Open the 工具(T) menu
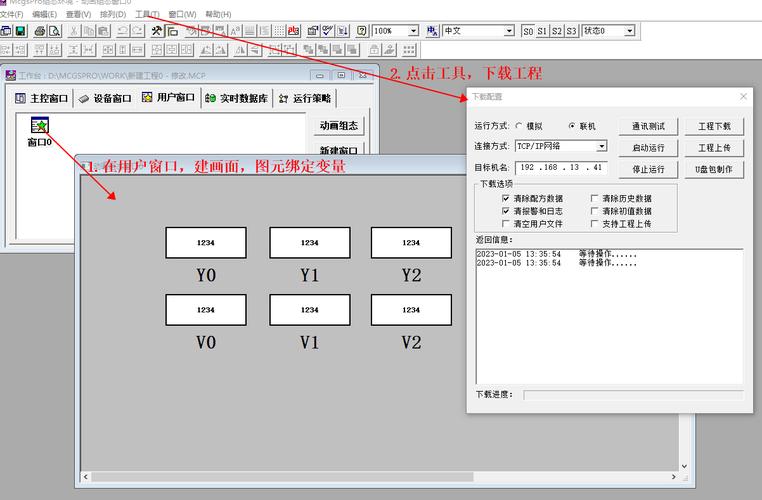Screen dimensions: 762x500 [x=146, y=14]
